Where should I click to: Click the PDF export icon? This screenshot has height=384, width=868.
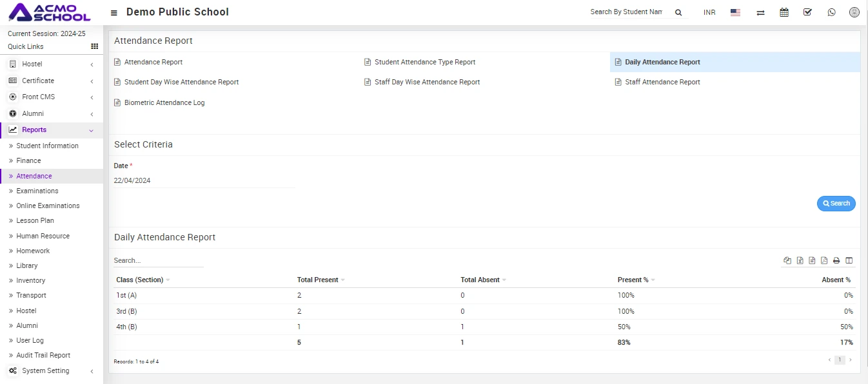tap(824, 260)
